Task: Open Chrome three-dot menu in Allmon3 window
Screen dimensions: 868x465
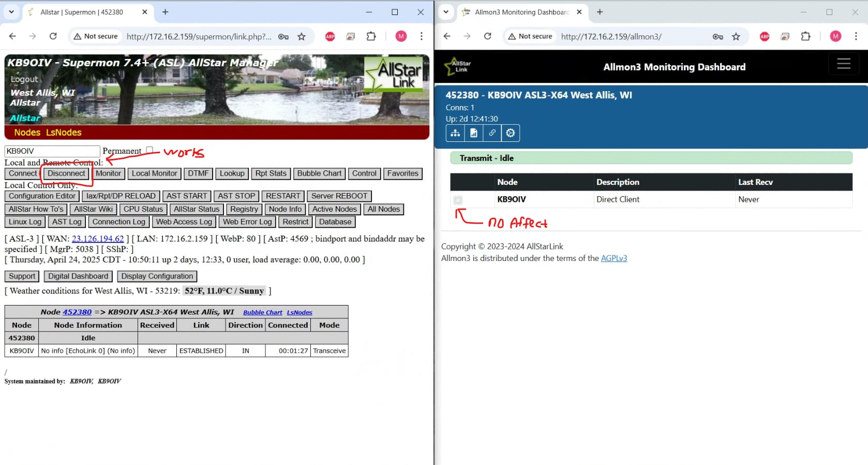Action: click(x=856, y=36)
